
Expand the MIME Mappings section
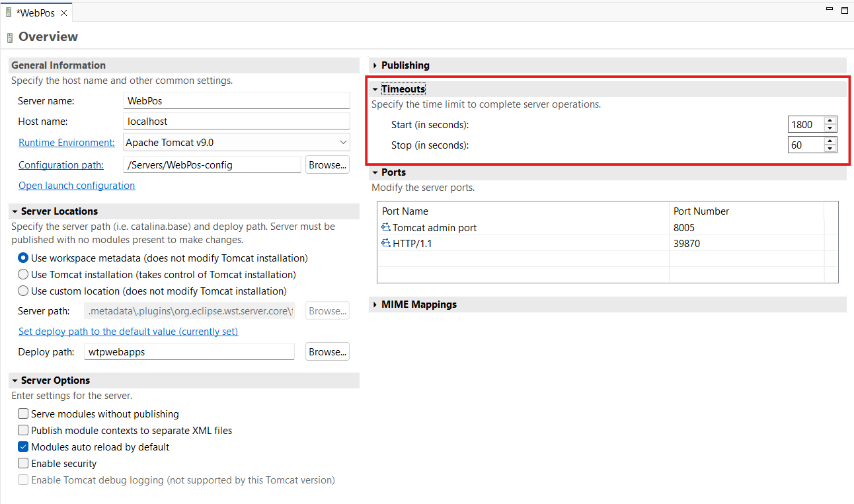tap(375, 305)
